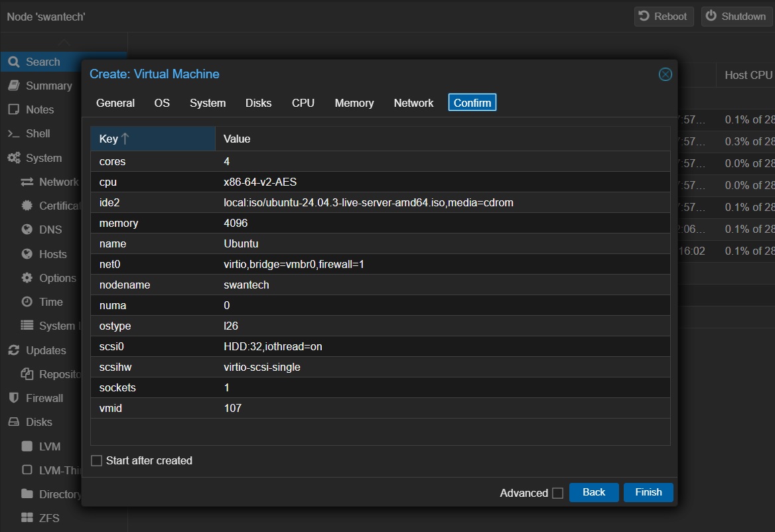Image resolution: width=775 pixels, height=532 pixels.
Task: Select the vmid 107 row
Action: click(380, 409)
